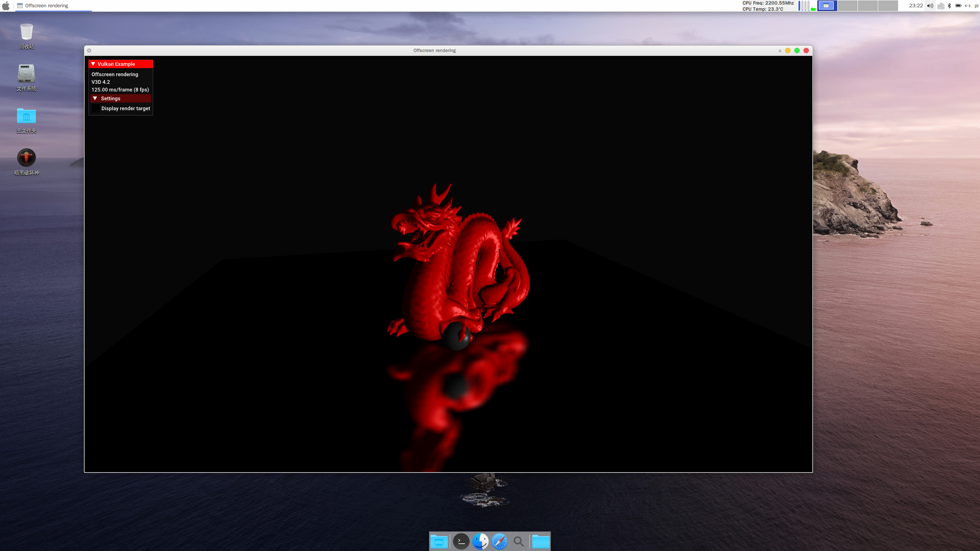Click the magnifier search dock icon
The width and height of the screenshot is (980, 551).
(x=519, y=541)
